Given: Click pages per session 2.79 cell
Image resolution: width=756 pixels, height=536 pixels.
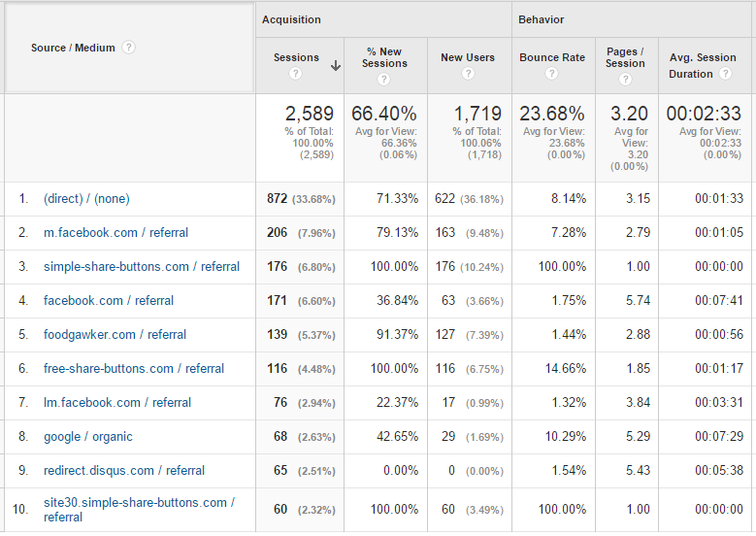Looking at the screenshot, I should 638,232.
